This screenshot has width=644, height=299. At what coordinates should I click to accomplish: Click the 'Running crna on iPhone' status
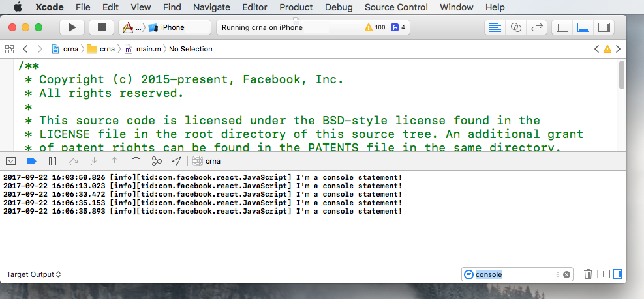(262, 27)
